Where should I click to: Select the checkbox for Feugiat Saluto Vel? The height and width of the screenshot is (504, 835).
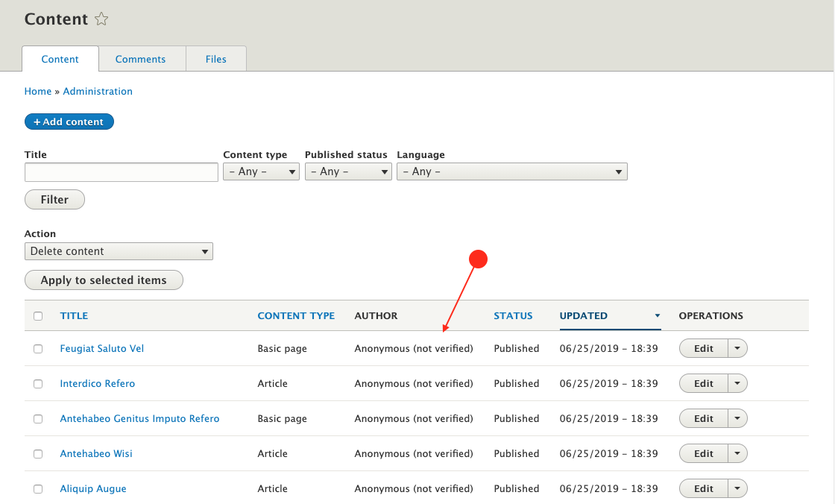tap(38, 348)
